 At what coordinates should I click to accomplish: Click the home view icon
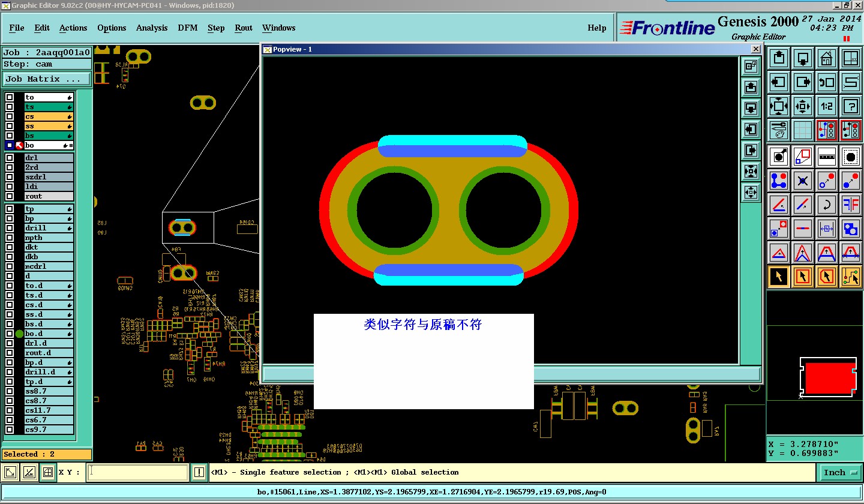[x=827, y=58]
